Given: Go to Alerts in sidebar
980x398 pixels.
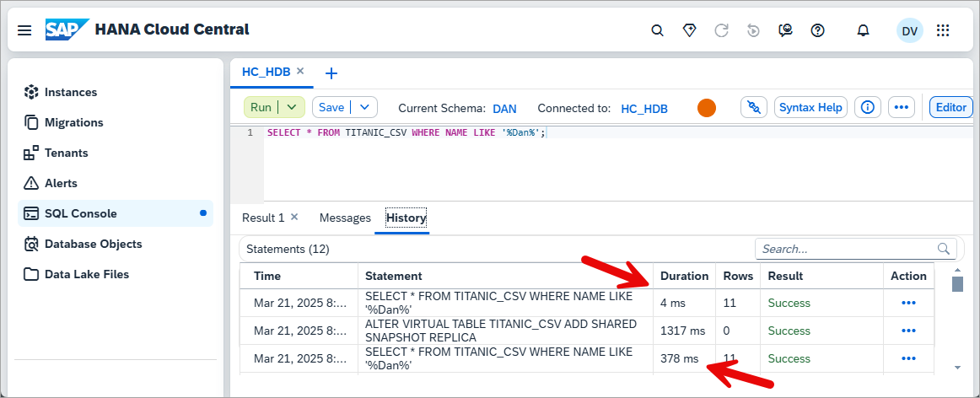Looking at the screenshot, I should (116, 183).
